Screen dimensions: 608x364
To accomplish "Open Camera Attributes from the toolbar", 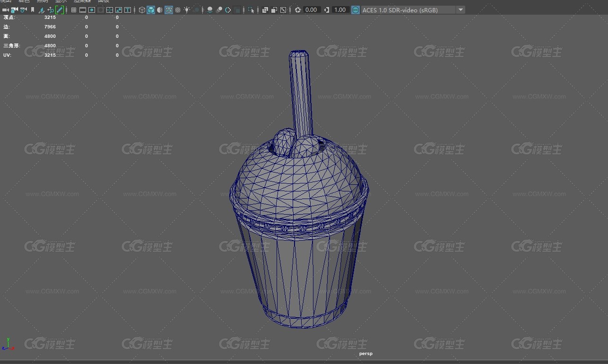I will (23, 9).
